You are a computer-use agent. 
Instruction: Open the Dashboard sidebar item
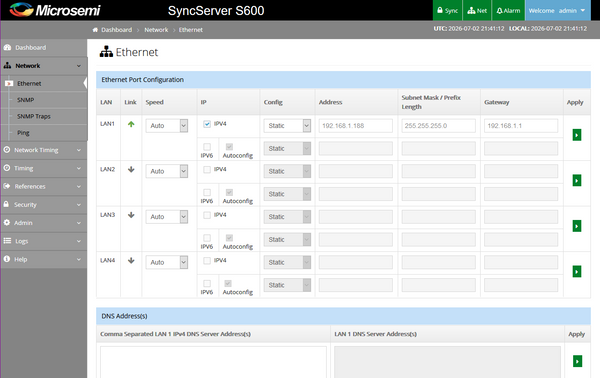[44, 47]
